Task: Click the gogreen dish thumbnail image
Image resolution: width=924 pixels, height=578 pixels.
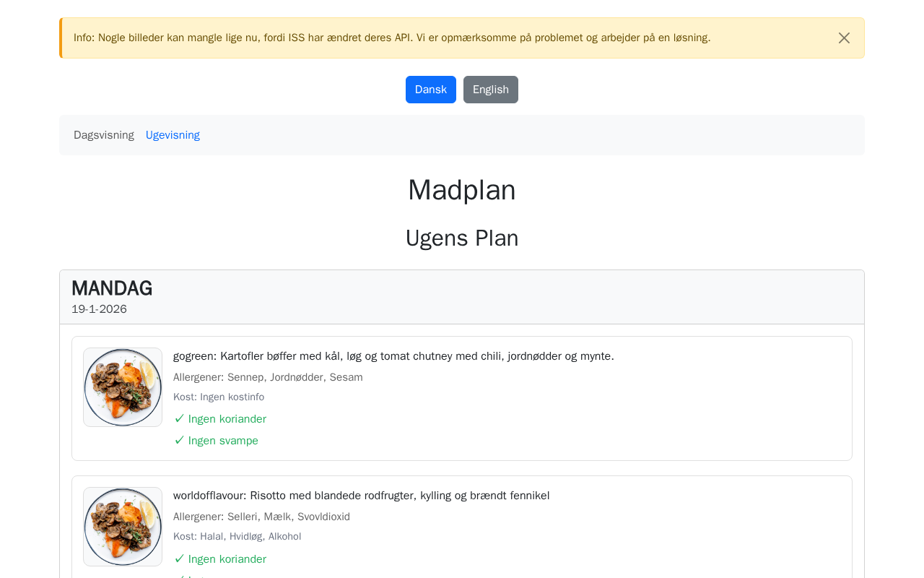Action: click(x=123, y=387)
